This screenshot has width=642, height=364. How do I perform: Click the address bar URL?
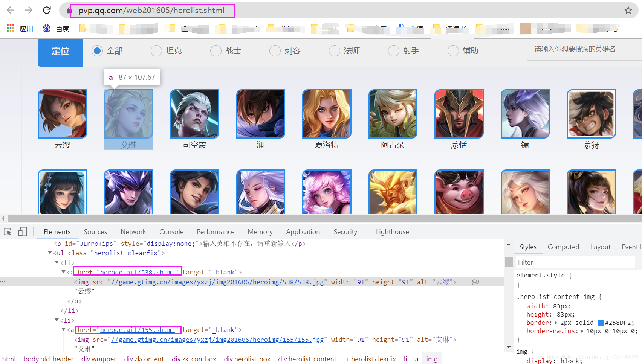pos(151,11)
